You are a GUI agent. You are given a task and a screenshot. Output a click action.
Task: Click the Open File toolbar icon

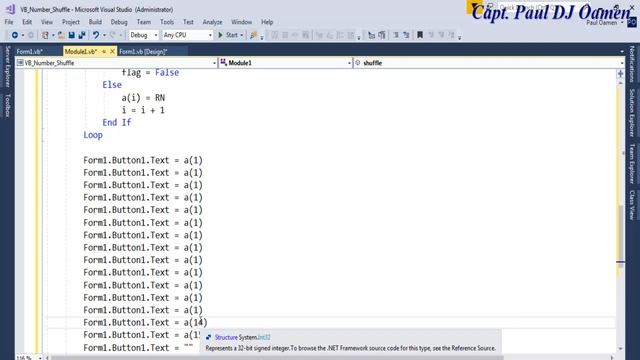click(61, 35)
